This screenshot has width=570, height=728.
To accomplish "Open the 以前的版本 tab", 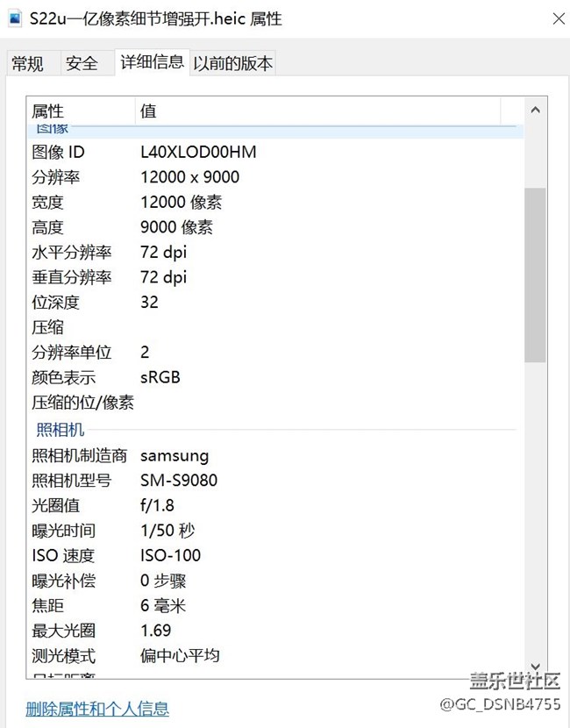I will click(232, 63).
